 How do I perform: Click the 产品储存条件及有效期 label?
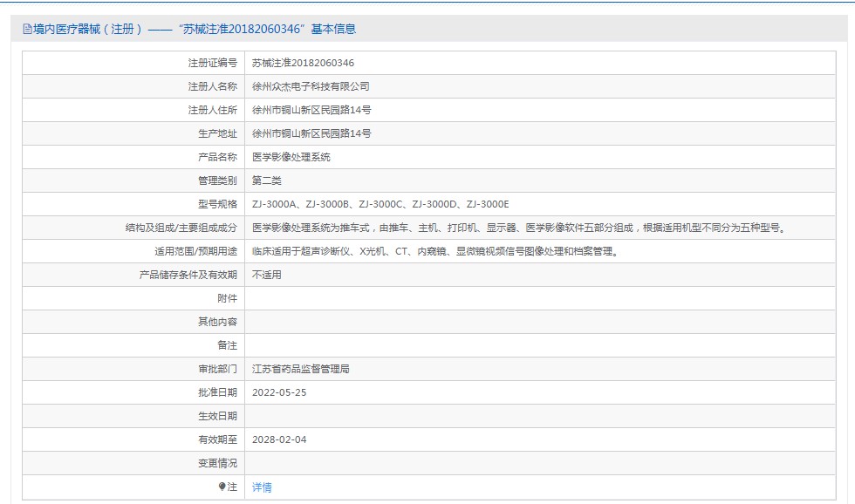pos(188,275)
